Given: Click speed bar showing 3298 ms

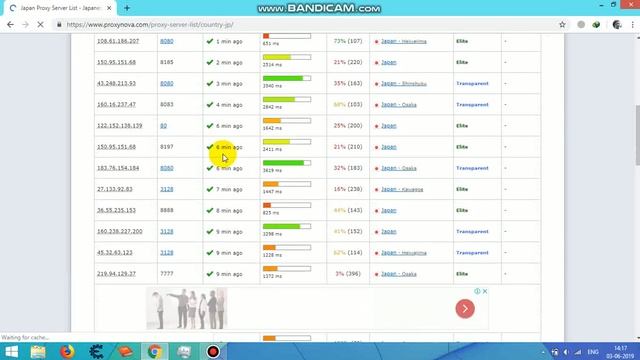Looking at the screenshot, I should click(287, 227).
